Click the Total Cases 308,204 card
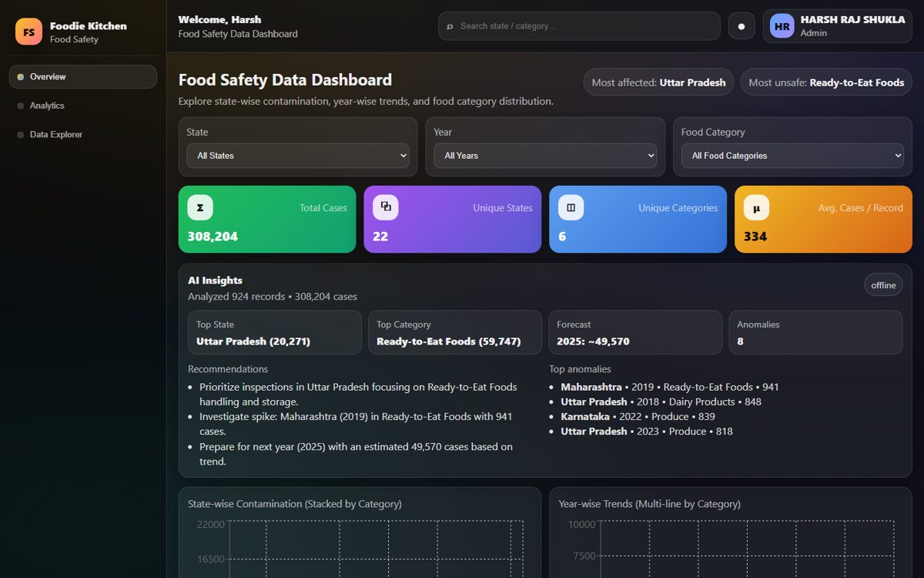Viewport: 924px width, 578px height. click(267, 220)
